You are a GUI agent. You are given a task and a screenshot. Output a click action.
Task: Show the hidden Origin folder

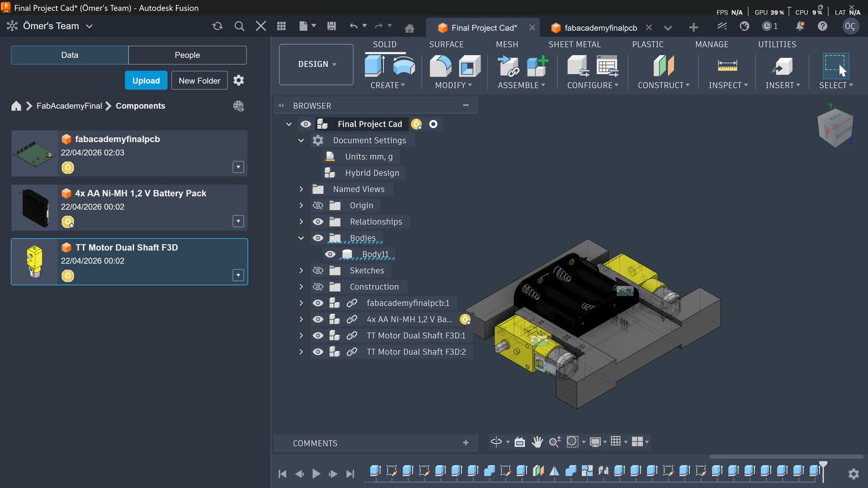tap(318, 206)
